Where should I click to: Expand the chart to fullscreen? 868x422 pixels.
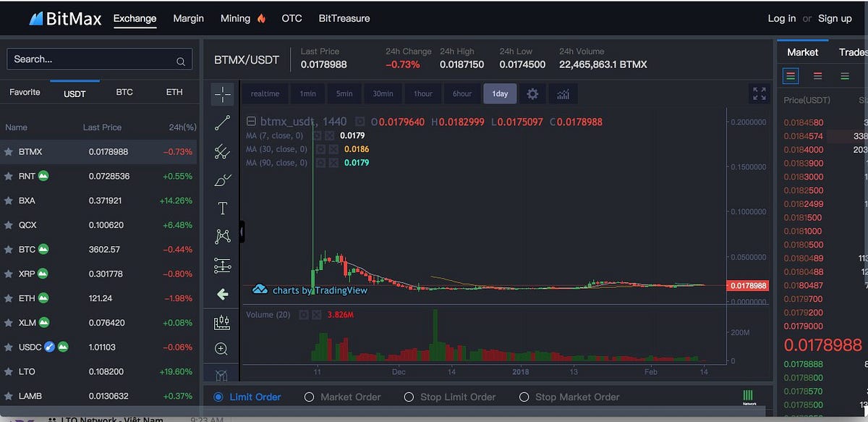pyautogui.click(x=759, y=93)
